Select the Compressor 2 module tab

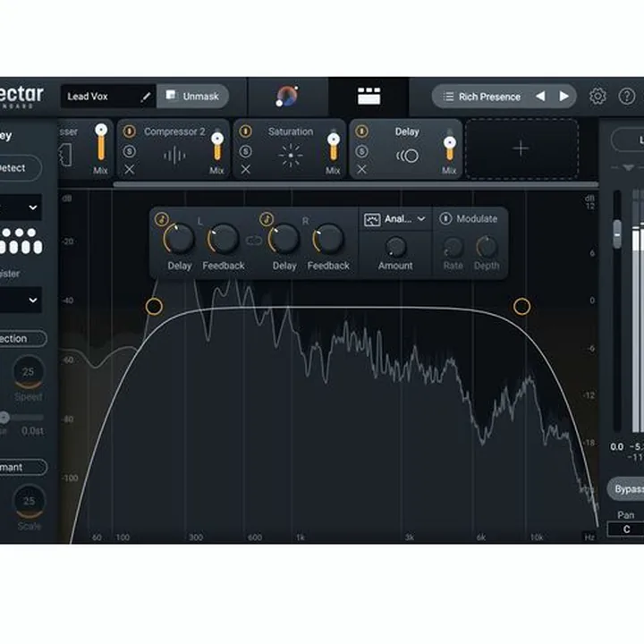(x=174, y=148)
